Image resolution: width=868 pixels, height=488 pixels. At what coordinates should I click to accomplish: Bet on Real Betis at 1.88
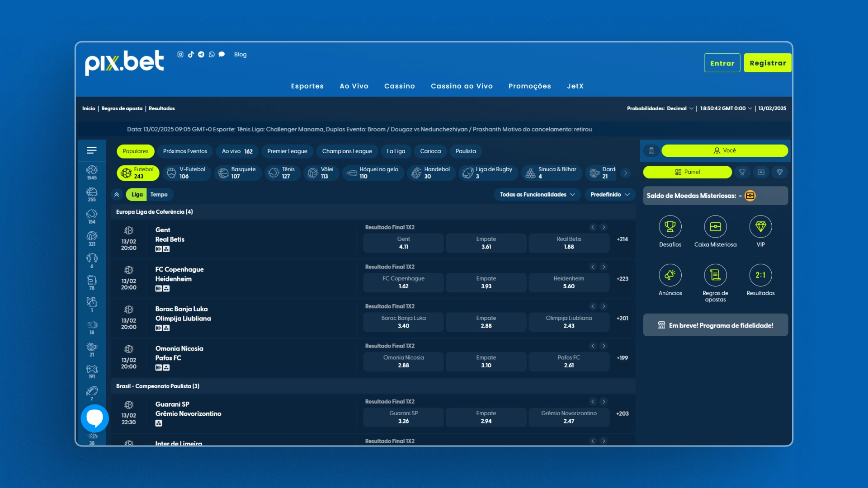pyautogui.click(x=569, y=243)
